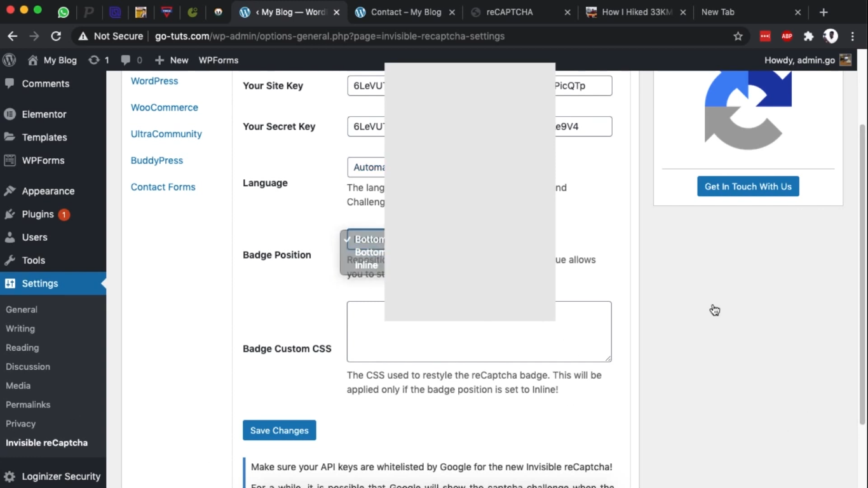Go to Writing settings submenu
This screenshot has height=488, width=868.
[x=20, y=329]
